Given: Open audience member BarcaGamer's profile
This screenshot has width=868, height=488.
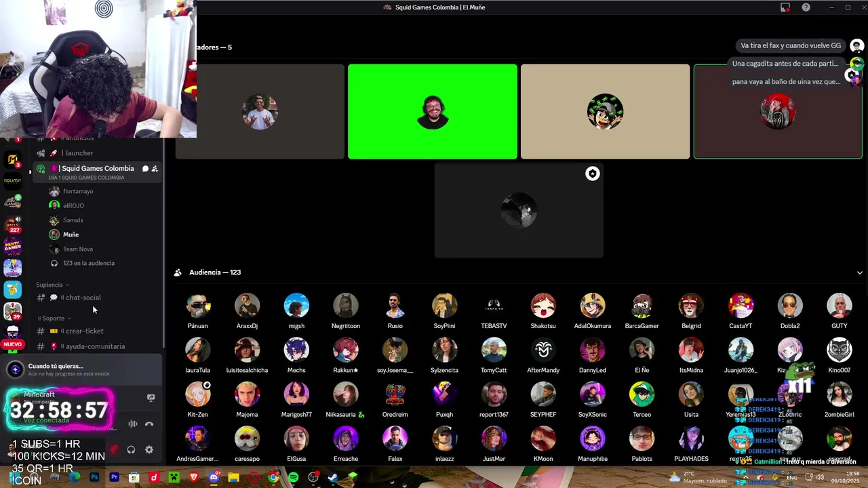Looking at the screenshot, I should (x=642, y=311).
